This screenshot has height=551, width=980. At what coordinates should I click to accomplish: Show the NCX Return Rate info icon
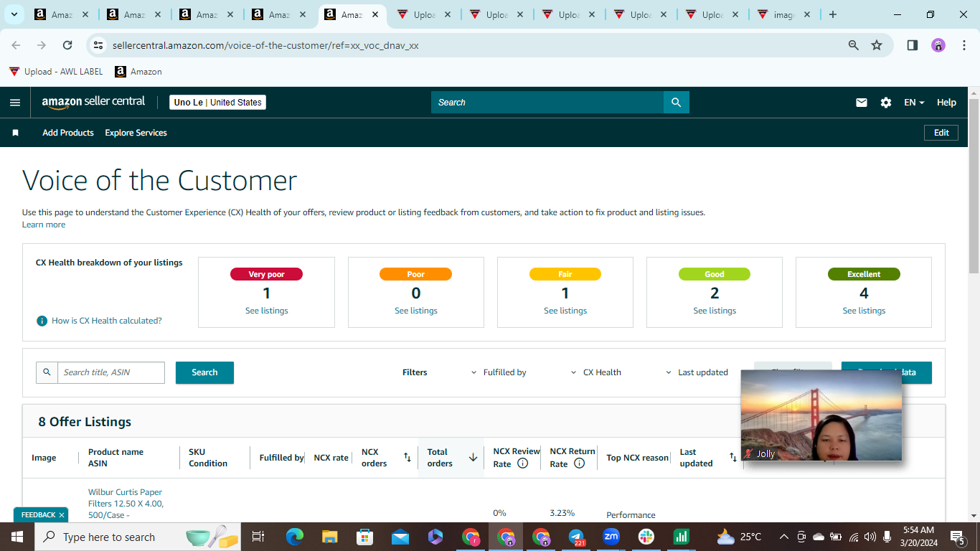(x=579, y=463)
